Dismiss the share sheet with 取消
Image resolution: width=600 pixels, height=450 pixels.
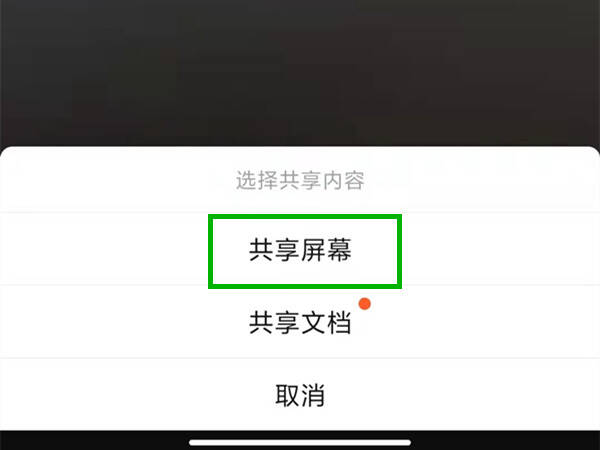tap(300, 395)
